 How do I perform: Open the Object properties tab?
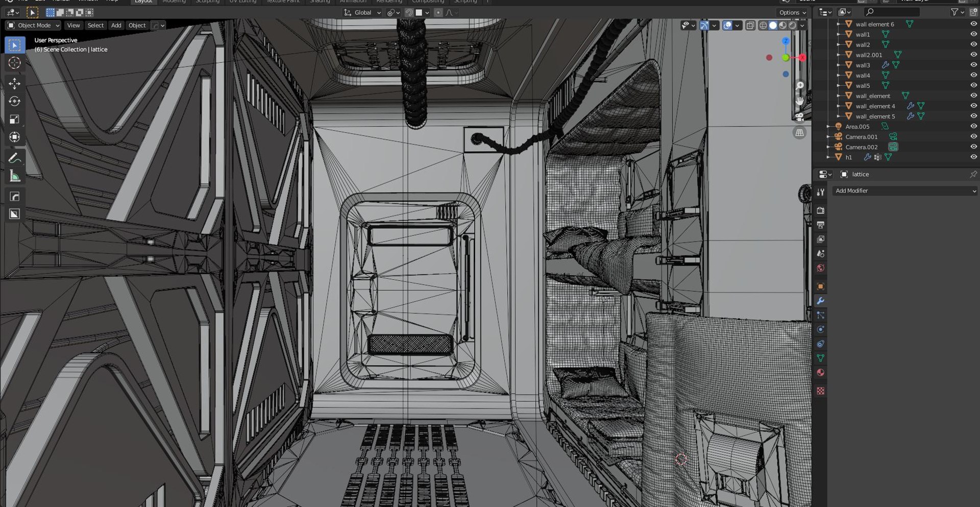click(x=820, y=286)
